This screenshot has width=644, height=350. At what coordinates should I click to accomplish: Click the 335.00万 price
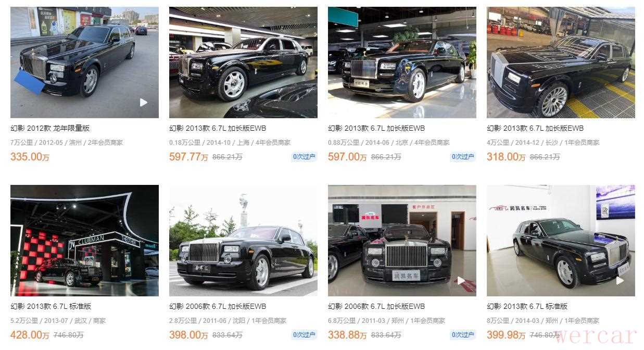(30, 157)
